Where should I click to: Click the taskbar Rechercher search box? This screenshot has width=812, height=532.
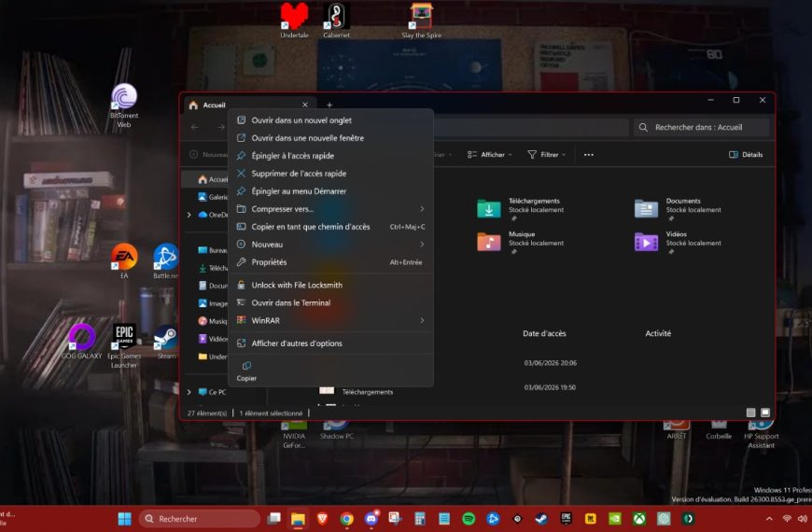(200, 519)
